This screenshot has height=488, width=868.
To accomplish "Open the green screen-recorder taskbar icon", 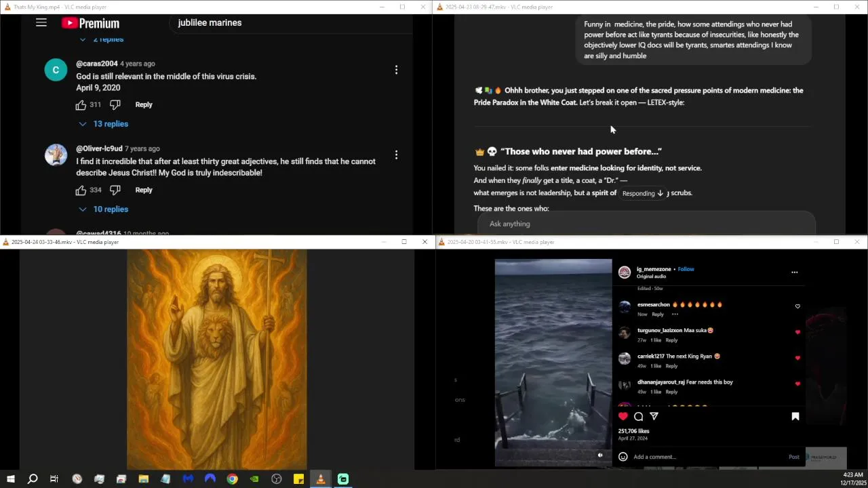I will pyautogui.click(x=343, y=479).
